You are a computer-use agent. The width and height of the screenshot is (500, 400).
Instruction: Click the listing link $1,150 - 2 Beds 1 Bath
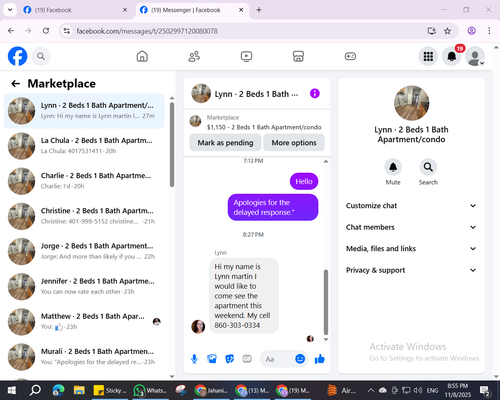tap(264, 127)
